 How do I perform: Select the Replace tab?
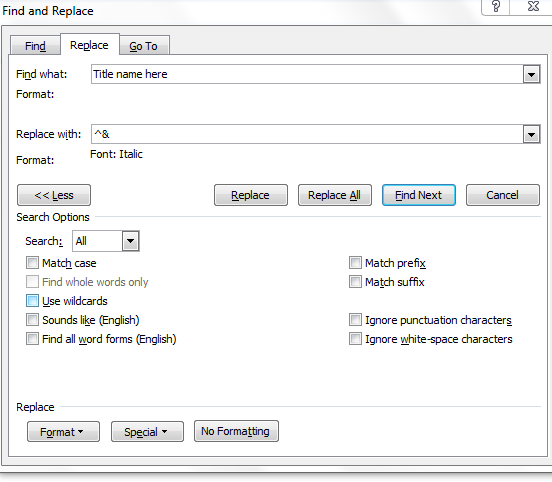pos(89,45)
